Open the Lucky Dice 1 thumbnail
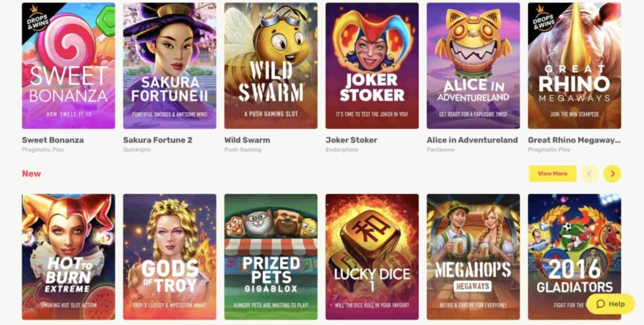Screen dimensions: 644x325 [x=372, y=256]
